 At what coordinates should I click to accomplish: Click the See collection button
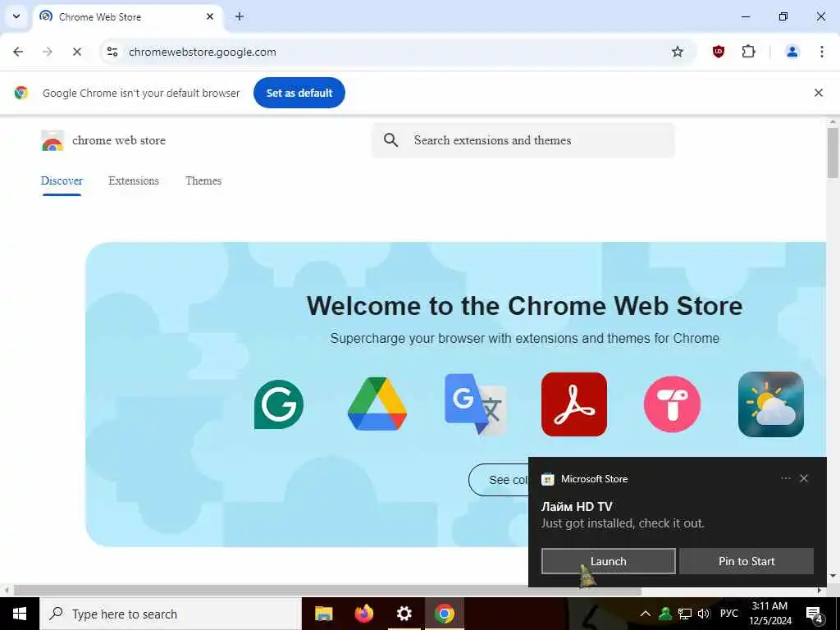coord(499,480)
